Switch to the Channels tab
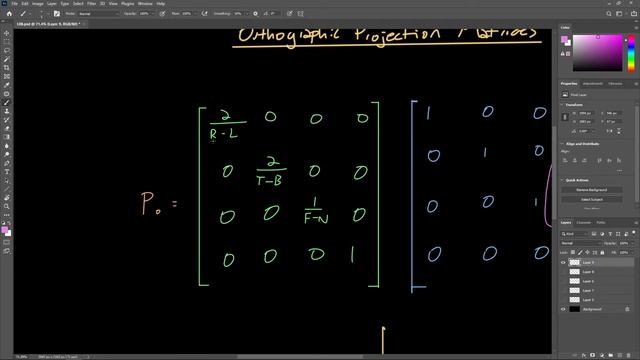This screenshot has height=360, width=640. click(584, 223)
